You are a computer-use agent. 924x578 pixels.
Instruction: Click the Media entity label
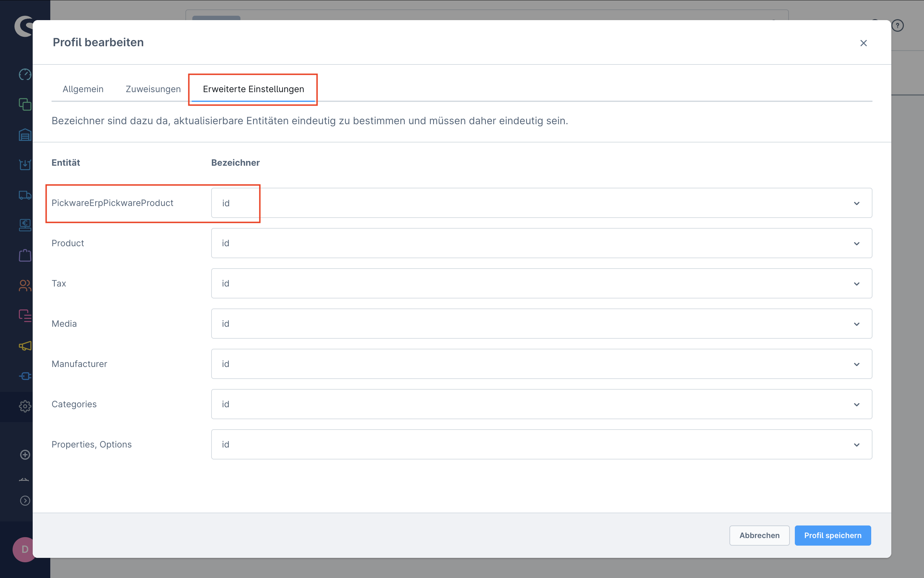pos(64,323)
